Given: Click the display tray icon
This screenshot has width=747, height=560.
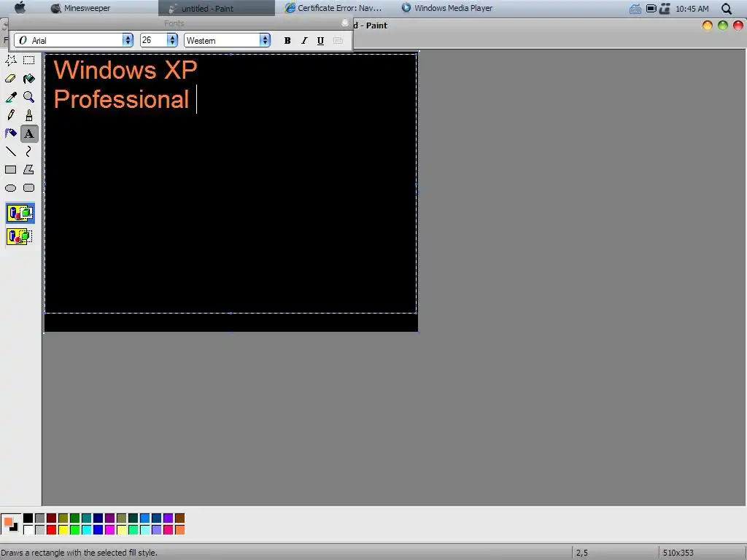Looking at the screenshot, I should pos(651,9).
